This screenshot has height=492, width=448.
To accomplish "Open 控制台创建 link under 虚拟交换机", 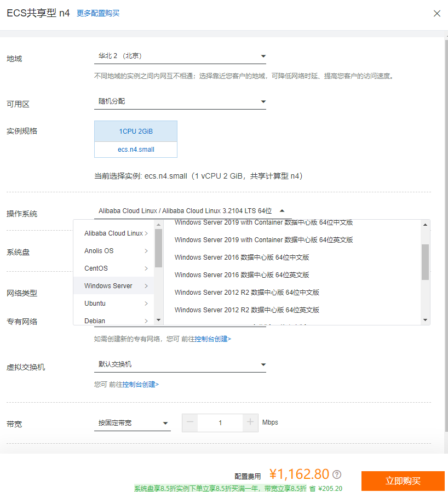I will [x=141, y=385].
